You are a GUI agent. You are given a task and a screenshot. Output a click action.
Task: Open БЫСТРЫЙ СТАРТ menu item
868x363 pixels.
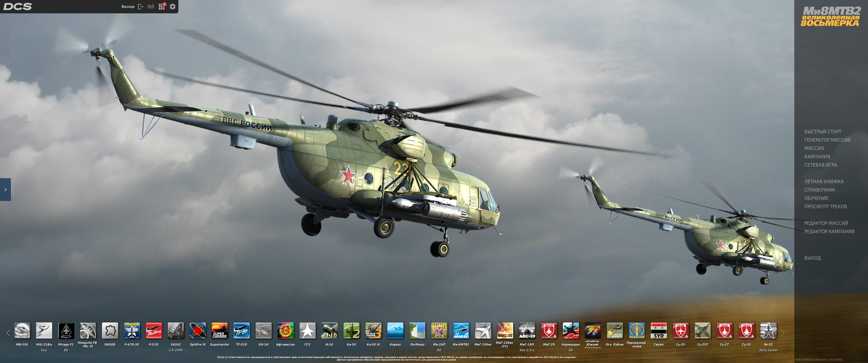point(823,132)
